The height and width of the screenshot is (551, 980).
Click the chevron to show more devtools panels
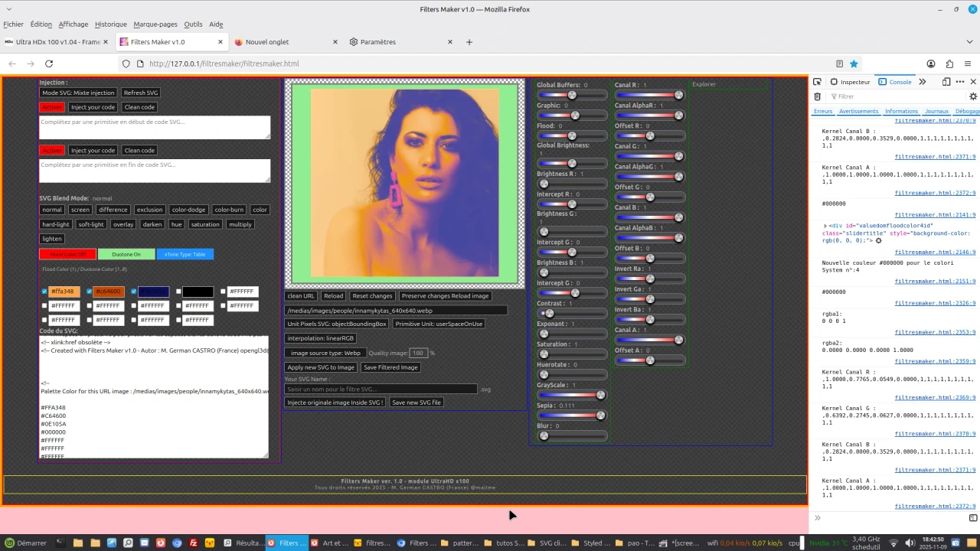pos(923,82)
